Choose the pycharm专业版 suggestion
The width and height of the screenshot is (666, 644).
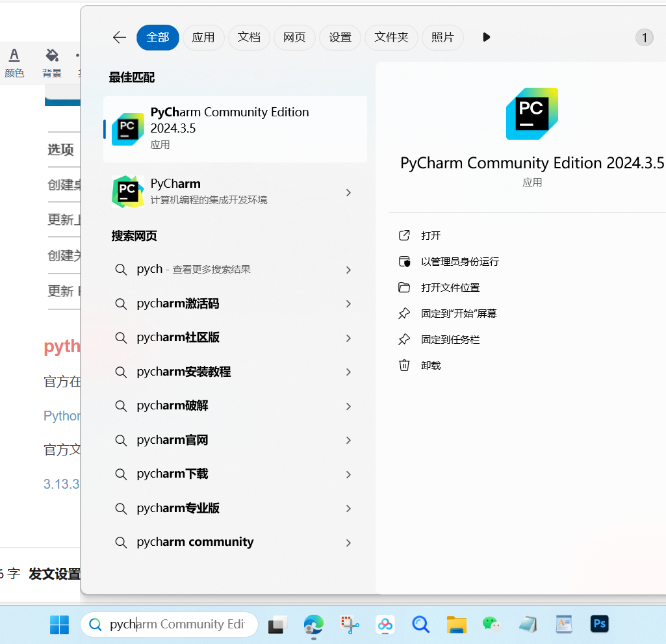(x=235, y=508)
